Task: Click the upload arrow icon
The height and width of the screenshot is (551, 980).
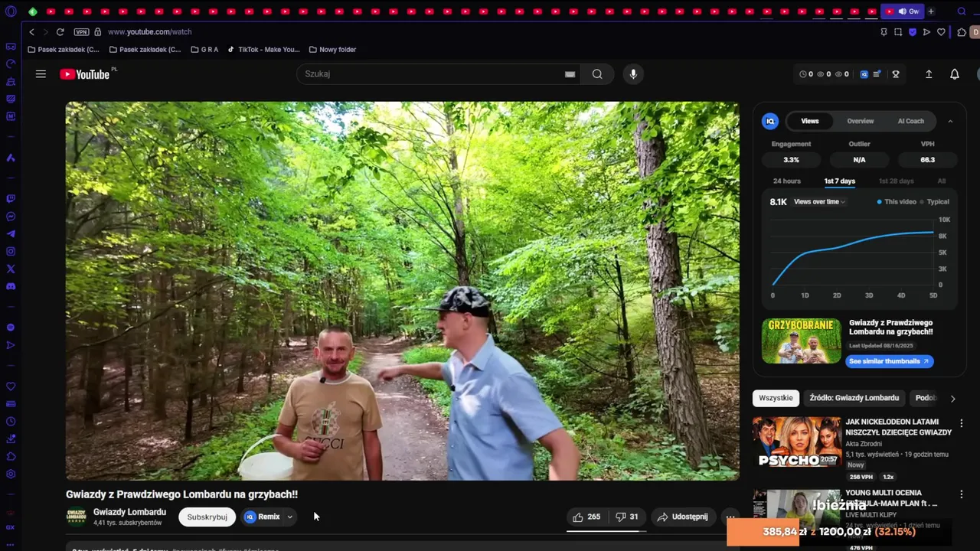Action: coord(929,74)
